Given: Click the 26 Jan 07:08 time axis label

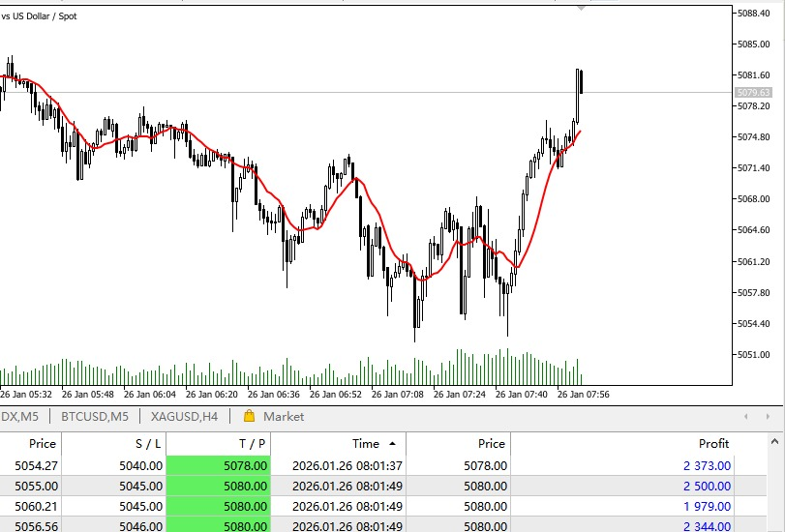Looking at the screenshot, I should pyautogui.click(x=398, y=395).
